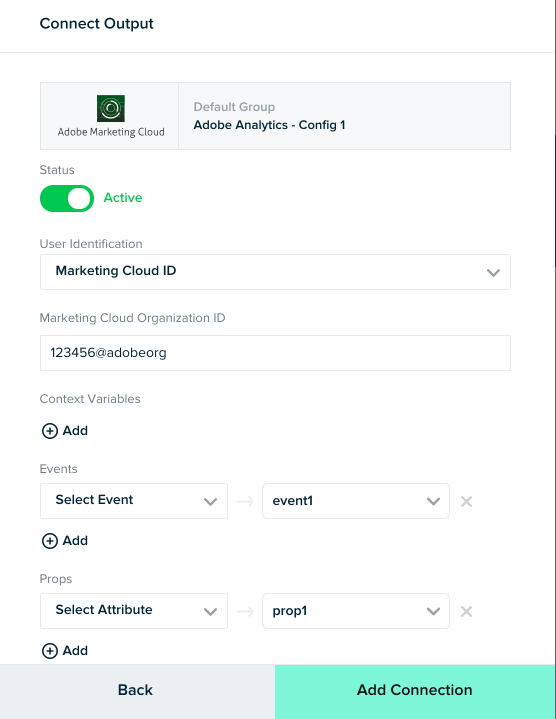Screen dimensions: 556x719
Task: Click the Adobe Marketing Cloud logo icon
Action: 111,109
